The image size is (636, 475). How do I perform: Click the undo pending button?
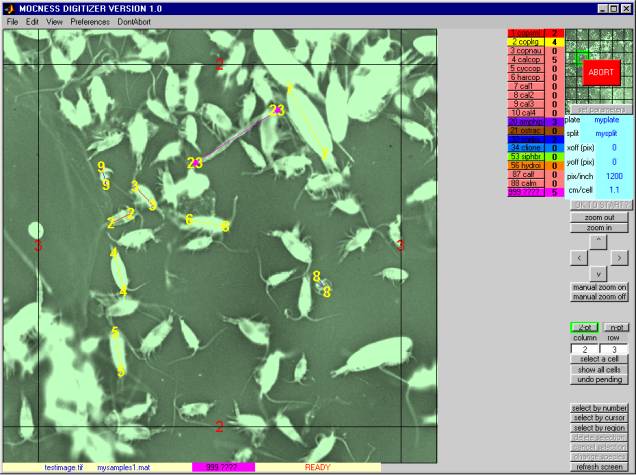click(x=599, y=380)
